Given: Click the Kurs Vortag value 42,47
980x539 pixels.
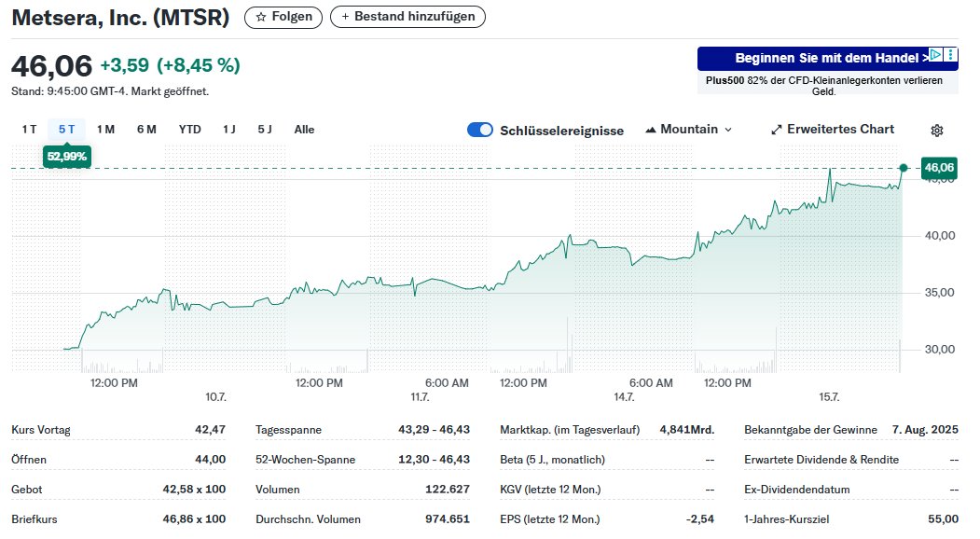Looking at the screenshot, I should pos(210,430).
